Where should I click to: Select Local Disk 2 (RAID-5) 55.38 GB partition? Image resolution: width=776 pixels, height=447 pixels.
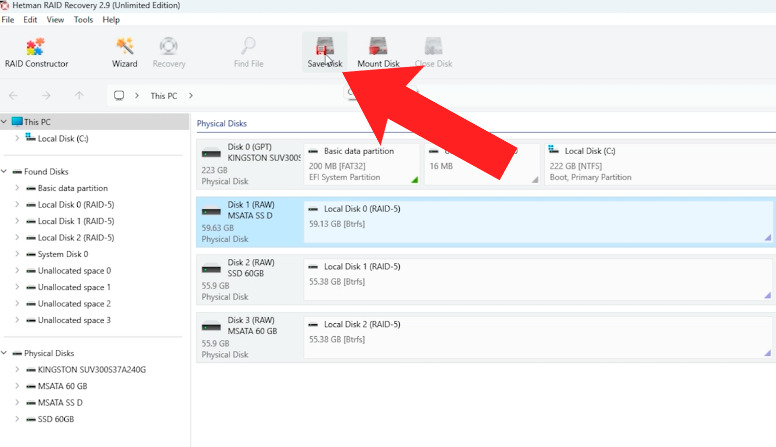[x=538, y=337]
